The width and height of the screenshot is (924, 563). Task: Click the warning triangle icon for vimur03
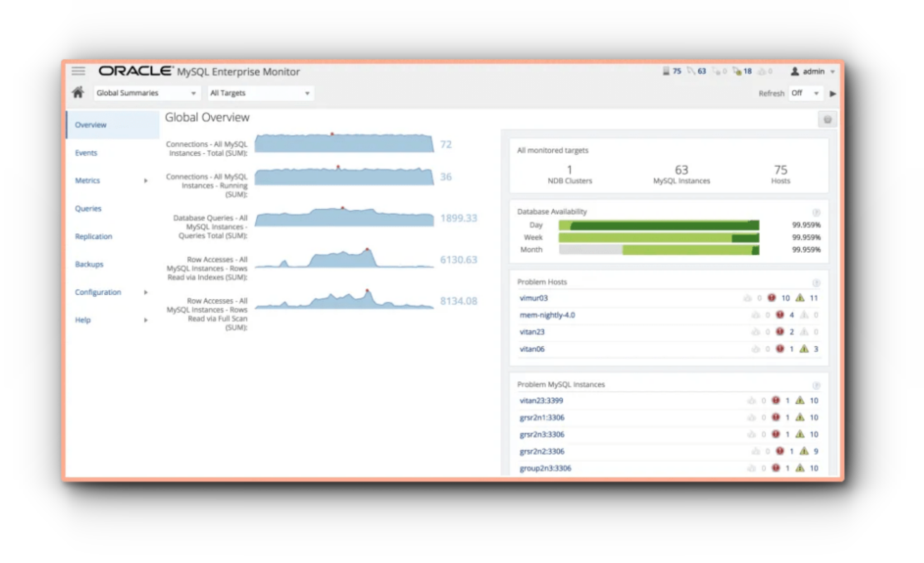coord(800,297)
